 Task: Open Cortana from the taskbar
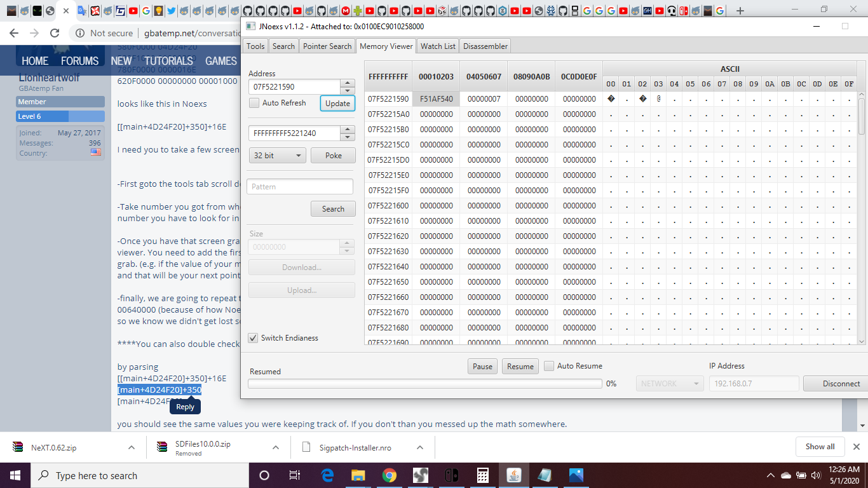[264, 475]
